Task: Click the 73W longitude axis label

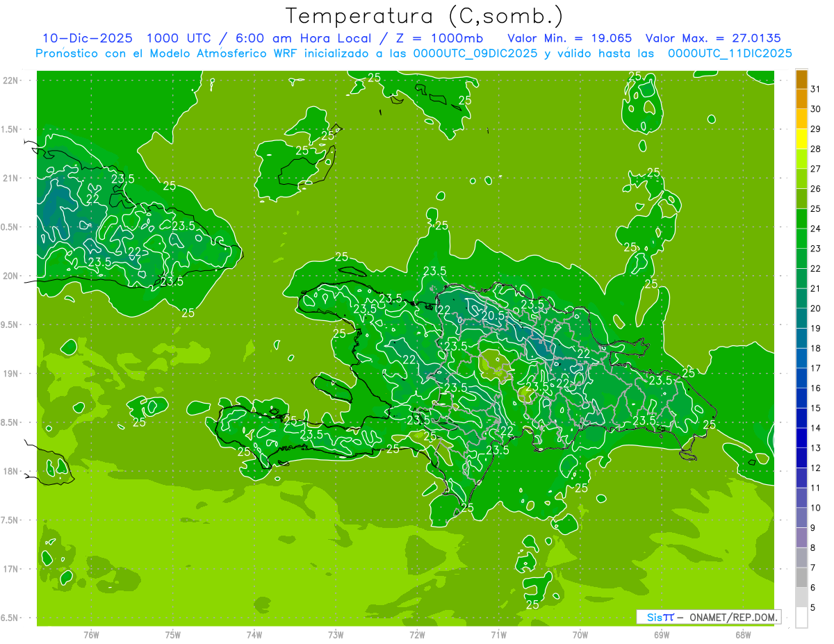Action: (x=336, y=634)
